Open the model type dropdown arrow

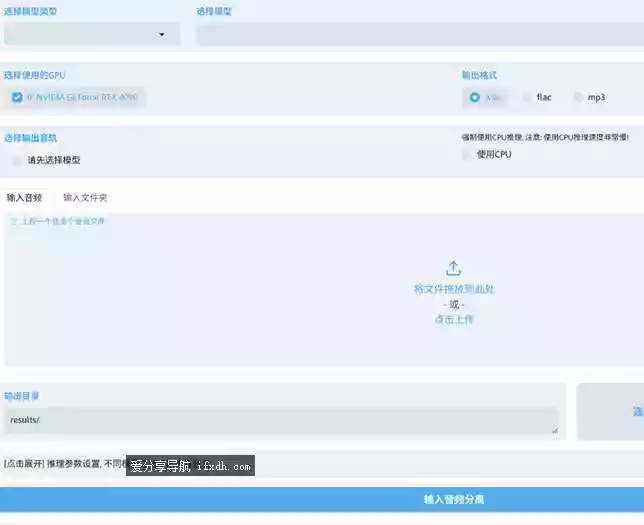pos(162,35)
